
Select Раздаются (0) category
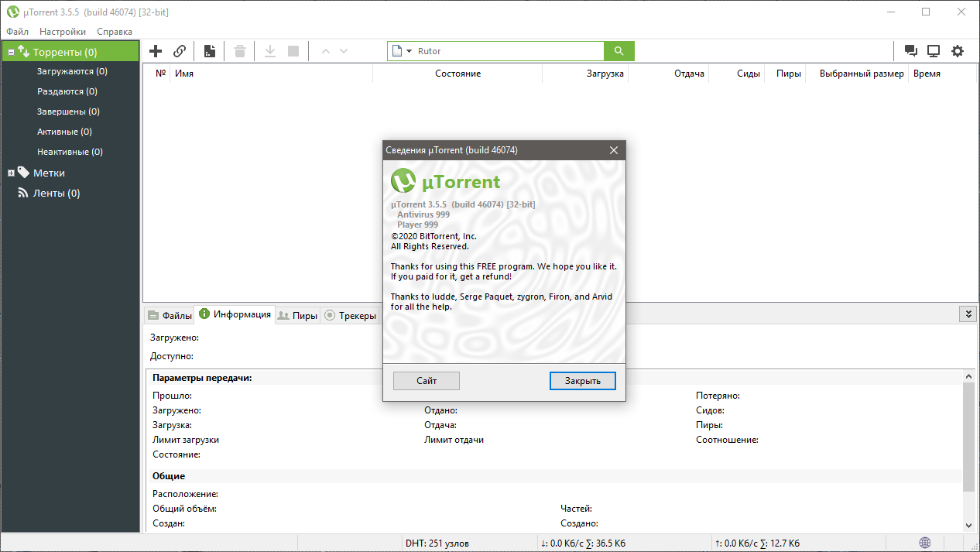pos(67,91)
